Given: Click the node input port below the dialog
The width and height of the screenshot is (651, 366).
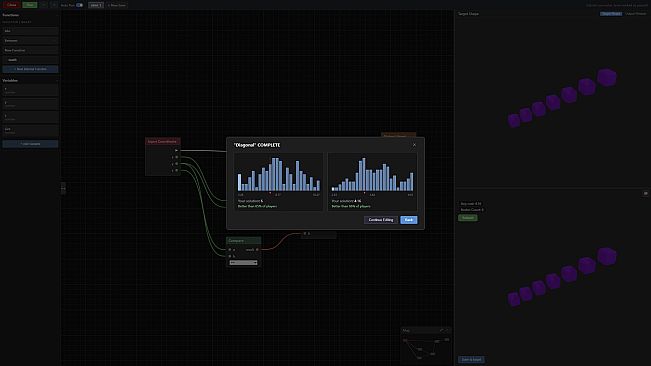Looking at the screenshot, I should pyautogui.click(x=305, y=234).
